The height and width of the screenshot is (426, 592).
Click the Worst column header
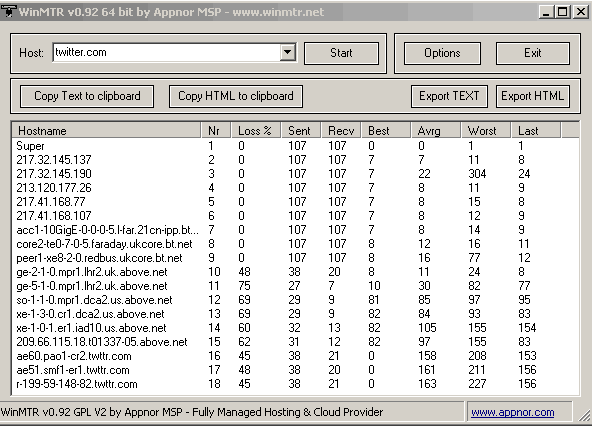click(x=485, y=131)
